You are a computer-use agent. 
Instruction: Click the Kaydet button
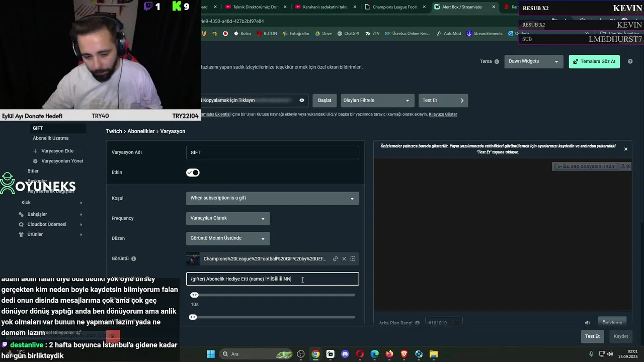click(x=621, y=336)
